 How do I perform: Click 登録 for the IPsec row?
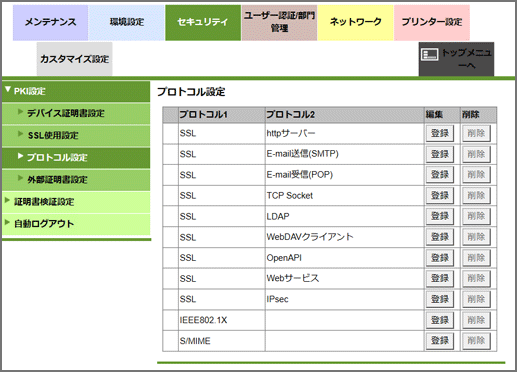(x=440, y=299)
